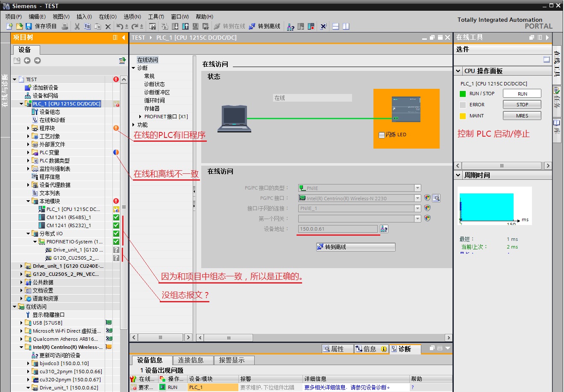This screenshot has height=392, width=564.
Task: Click the Copy toolbar icon
Action: [88, 26]
